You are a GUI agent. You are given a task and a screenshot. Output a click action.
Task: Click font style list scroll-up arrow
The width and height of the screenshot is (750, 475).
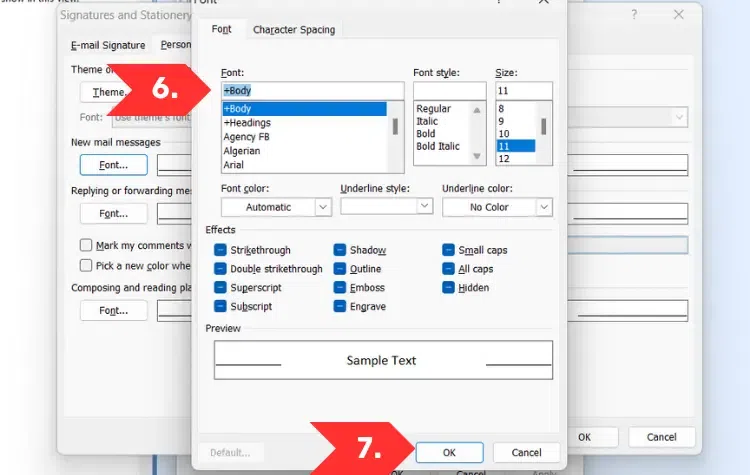coord(476,110)
